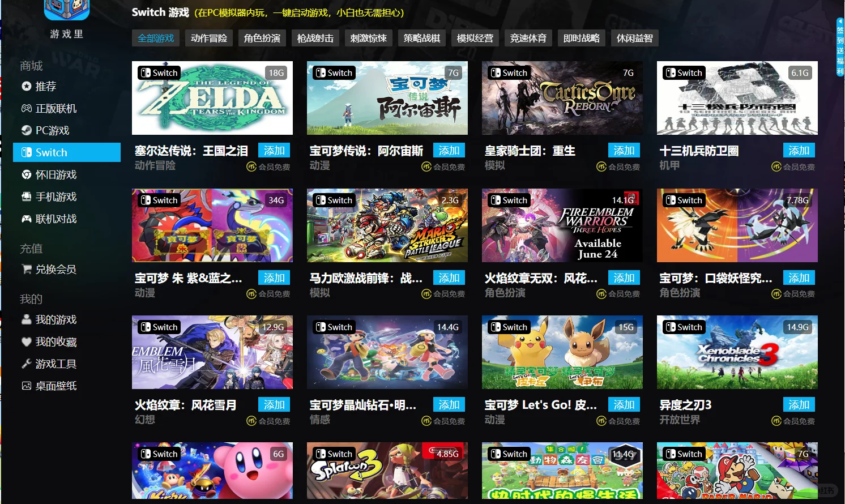This screenshot has width=845, height=504.
Task: Click Switch badge on Tactics Ogre cover
Action: [509, 72]
